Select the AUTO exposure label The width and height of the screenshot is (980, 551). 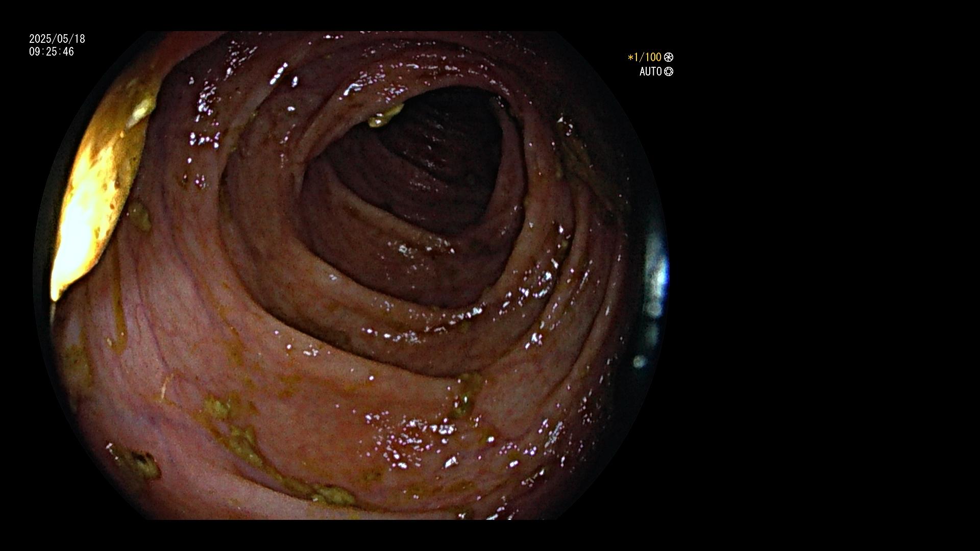pos(651,71)
